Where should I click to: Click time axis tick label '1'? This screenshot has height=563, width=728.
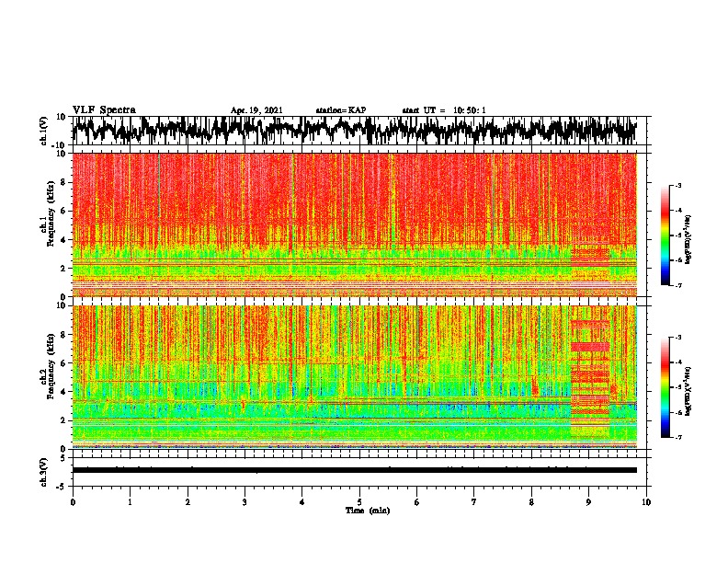(x=130, y=502)
